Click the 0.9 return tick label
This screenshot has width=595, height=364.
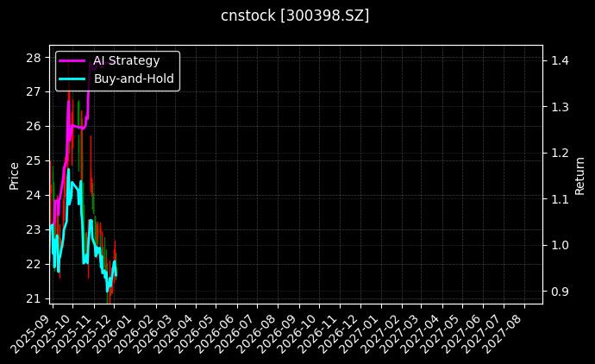[x=559, y=292]
